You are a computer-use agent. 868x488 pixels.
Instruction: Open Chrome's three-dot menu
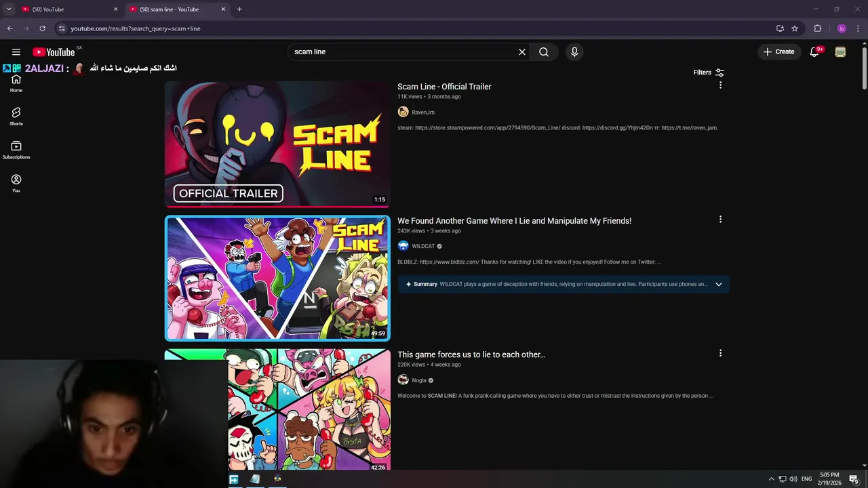(x=859, y=28)
